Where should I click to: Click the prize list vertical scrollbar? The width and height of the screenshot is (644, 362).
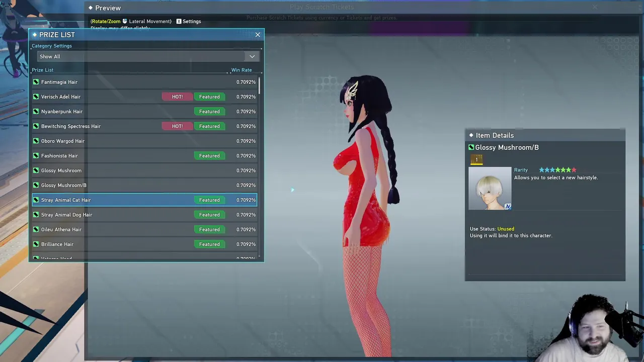(260, 85)
